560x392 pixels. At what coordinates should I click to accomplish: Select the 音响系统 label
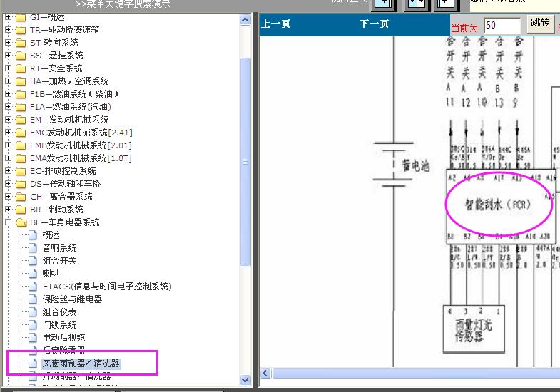pos(60,248)
